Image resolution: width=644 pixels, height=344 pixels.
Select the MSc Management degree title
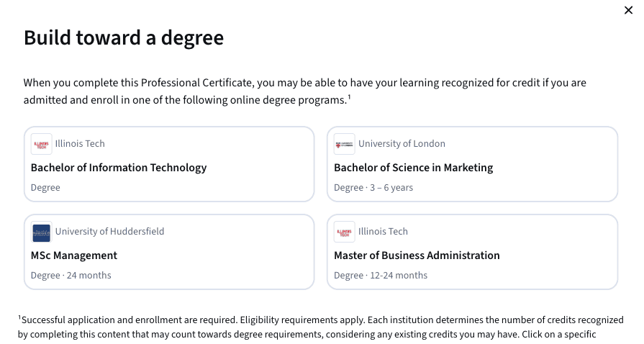click(x=74, y=255)
